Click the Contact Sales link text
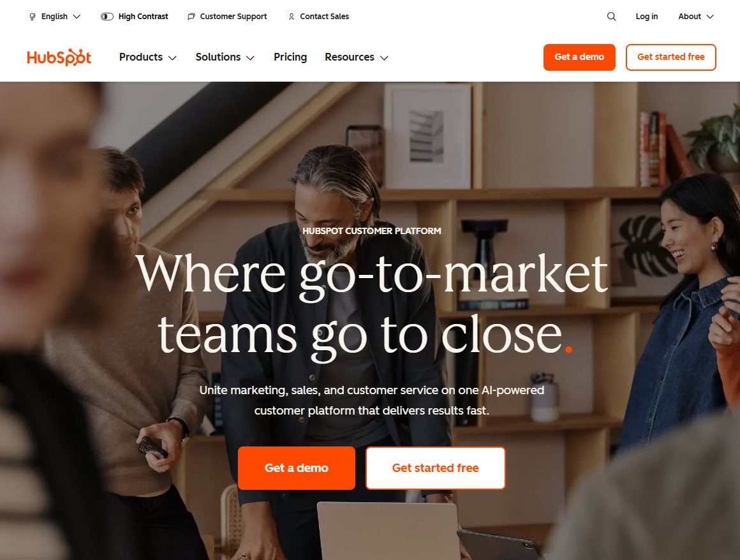 coord(324,17)
